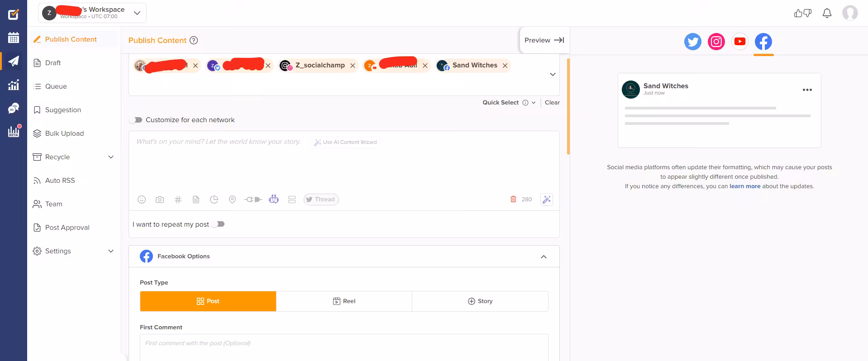This screenshot has height=361, width=868.
Task: Open notifications bell
Action: pyautogui.click(x=827, y=13)
